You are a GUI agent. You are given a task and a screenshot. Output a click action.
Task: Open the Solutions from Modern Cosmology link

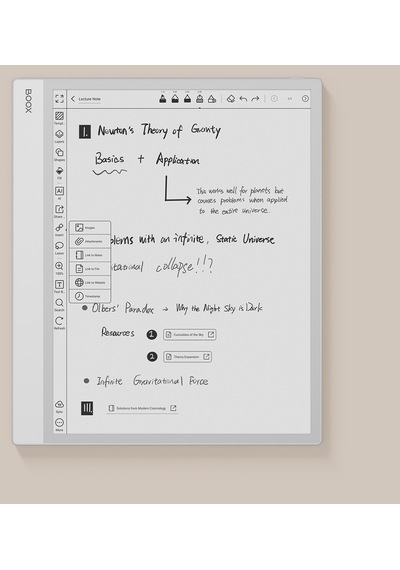(x=143, y=408)
